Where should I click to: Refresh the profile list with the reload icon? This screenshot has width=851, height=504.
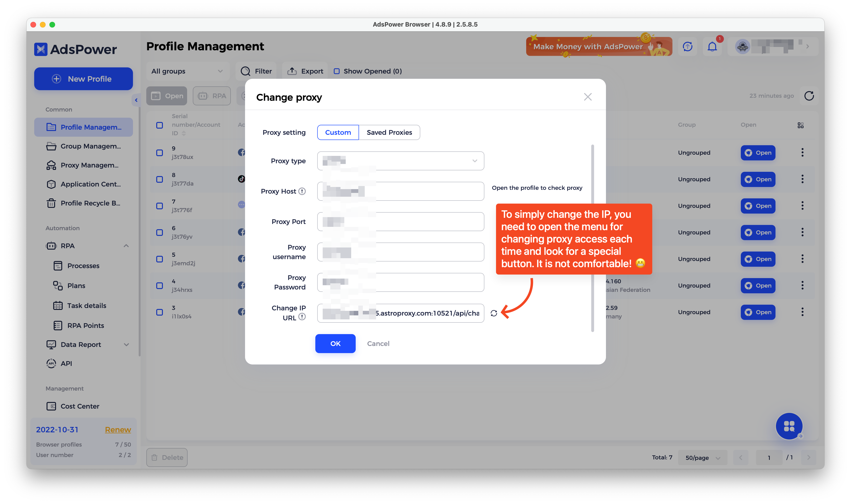tap(809, 96)
